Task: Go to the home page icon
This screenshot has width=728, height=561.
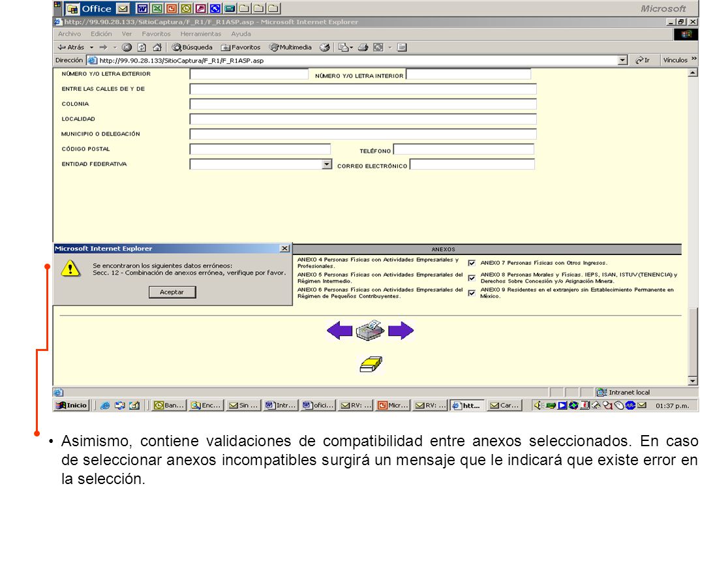Action: click(x=157, y=48)
